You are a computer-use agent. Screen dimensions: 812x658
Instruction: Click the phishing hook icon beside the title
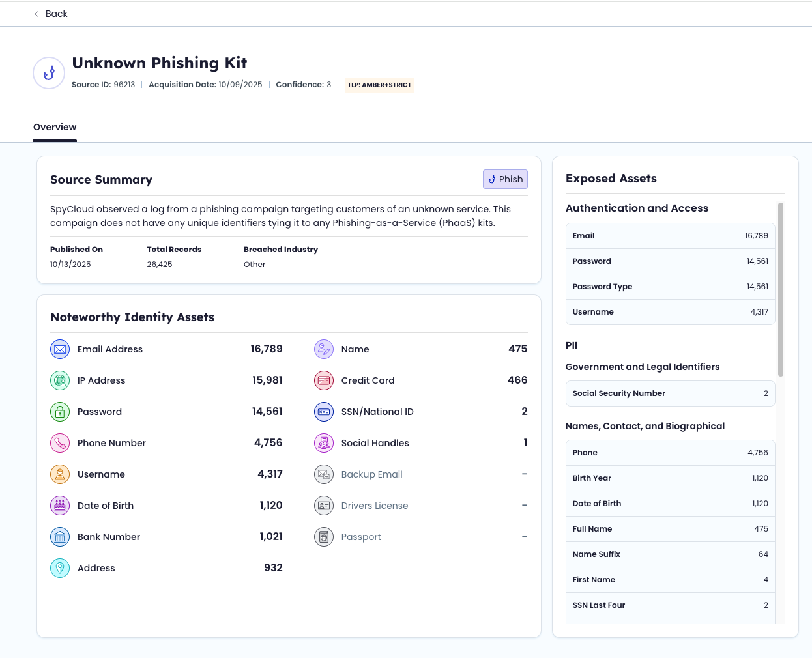tap(49, 73)
